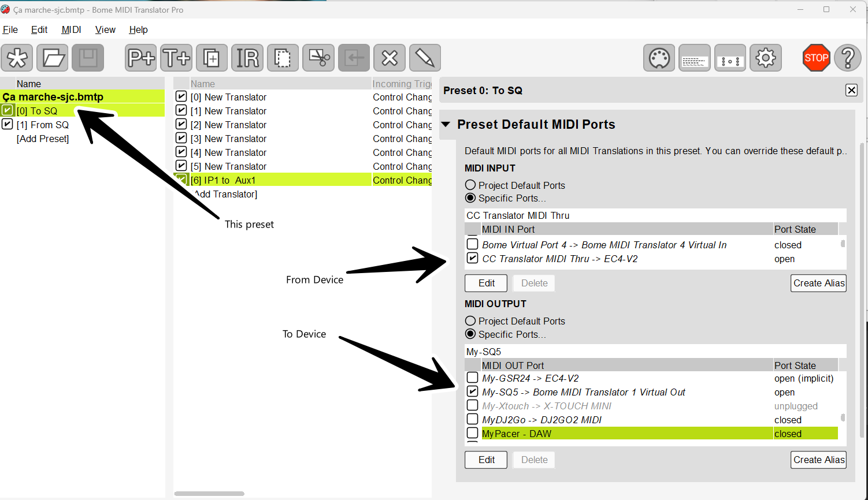Toggle the [1] From SQ preset checkbox
The width and height of the screenshot is (868, 500).
(x=8, y=124)
